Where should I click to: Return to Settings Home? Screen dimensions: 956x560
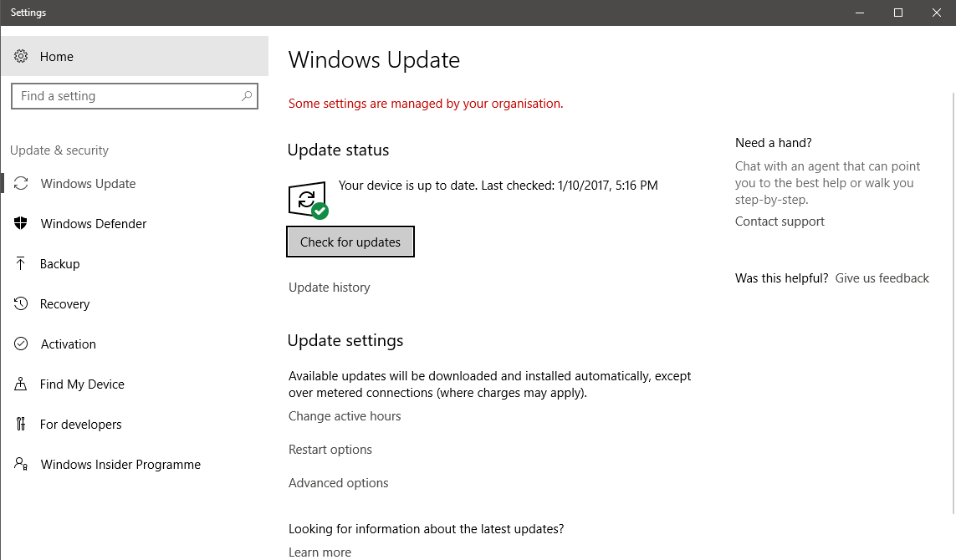tap(134, 56)
